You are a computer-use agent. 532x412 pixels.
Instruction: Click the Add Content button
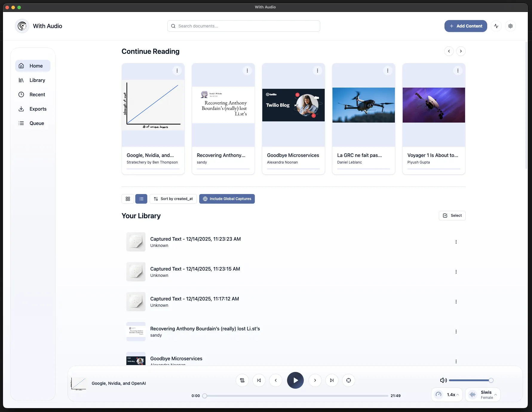coord(465,26)
